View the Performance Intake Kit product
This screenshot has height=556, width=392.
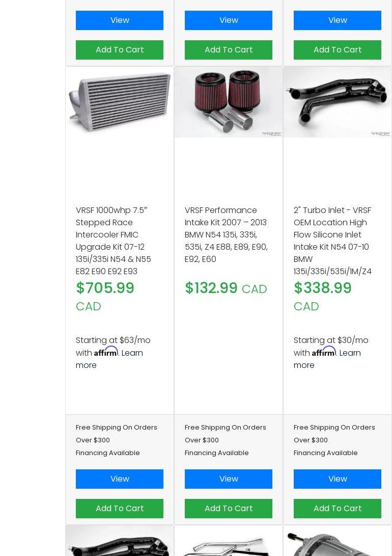229,479
